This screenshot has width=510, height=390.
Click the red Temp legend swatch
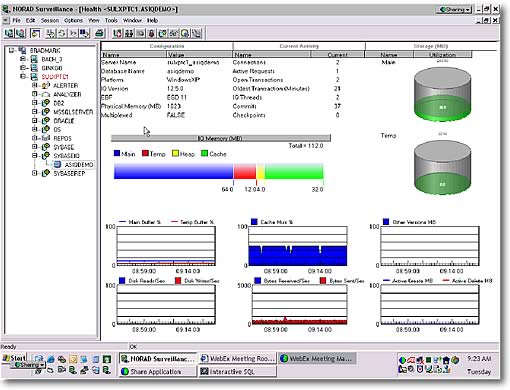pos(145,153)
